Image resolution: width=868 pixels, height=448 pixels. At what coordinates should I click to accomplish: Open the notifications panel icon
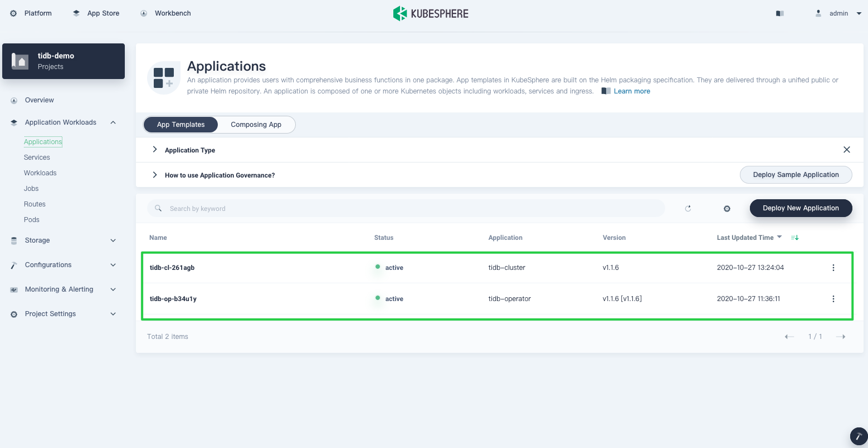point(779,13)
